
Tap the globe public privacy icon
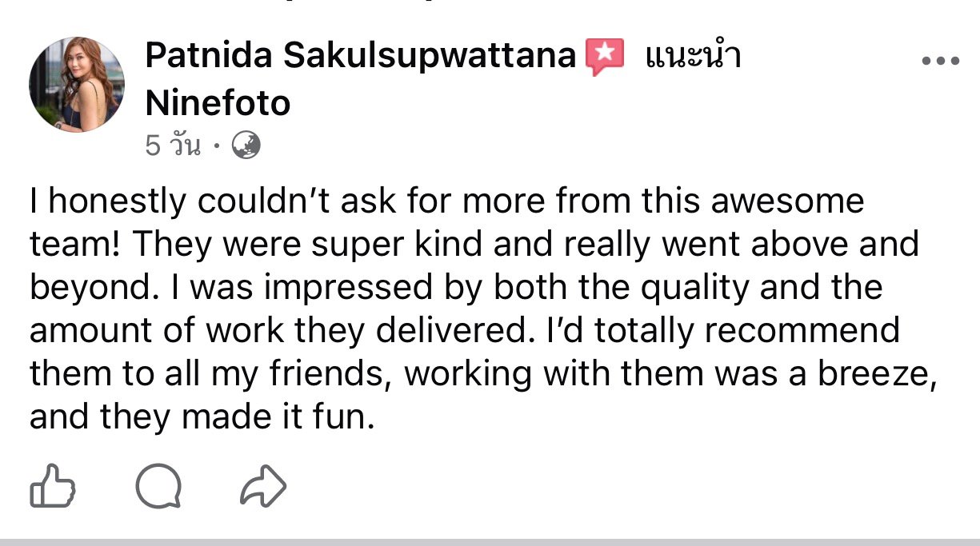pos(246,145)
